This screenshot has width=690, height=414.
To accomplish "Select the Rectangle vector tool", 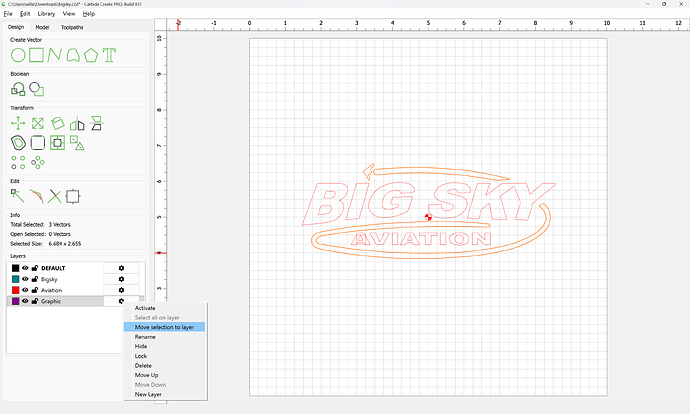I will [x=37, y=55].
